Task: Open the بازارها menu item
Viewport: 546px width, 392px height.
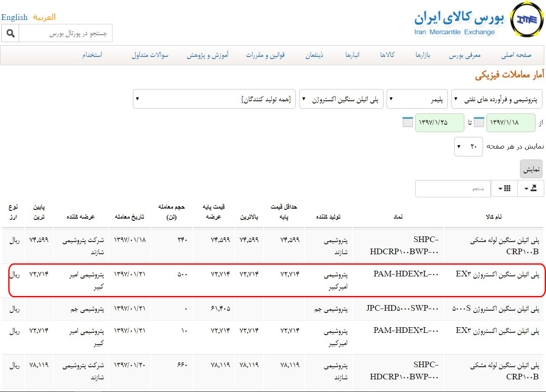Action: (x=423, y=55)
